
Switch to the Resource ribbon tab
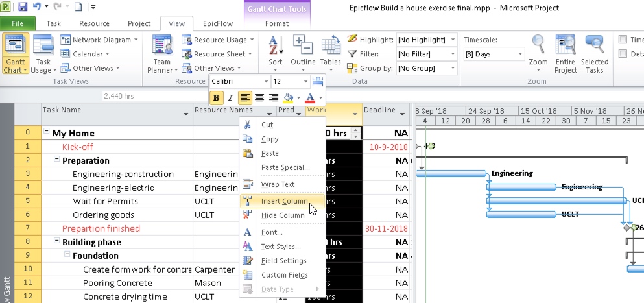95,23
